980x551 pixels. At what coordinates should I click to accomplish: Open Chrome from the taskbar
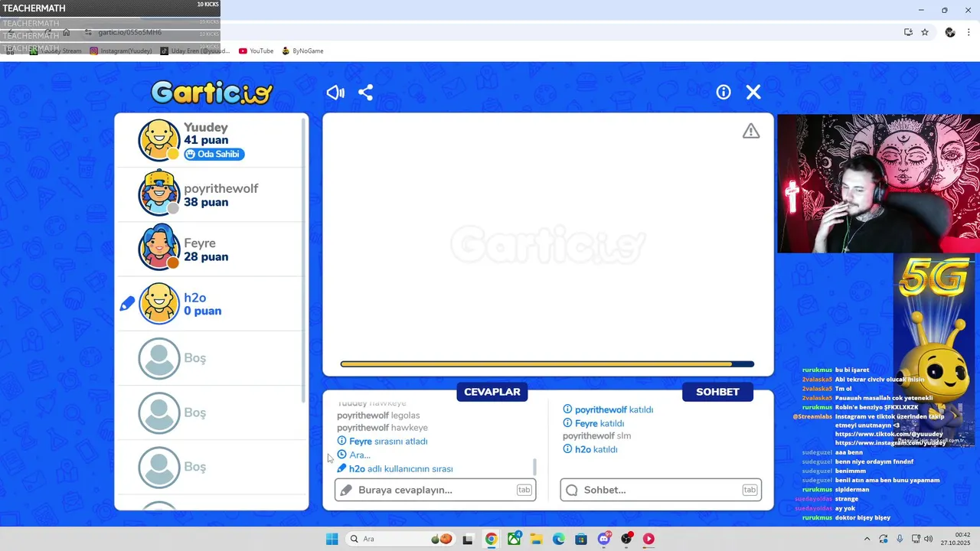[x=491, y=539]
